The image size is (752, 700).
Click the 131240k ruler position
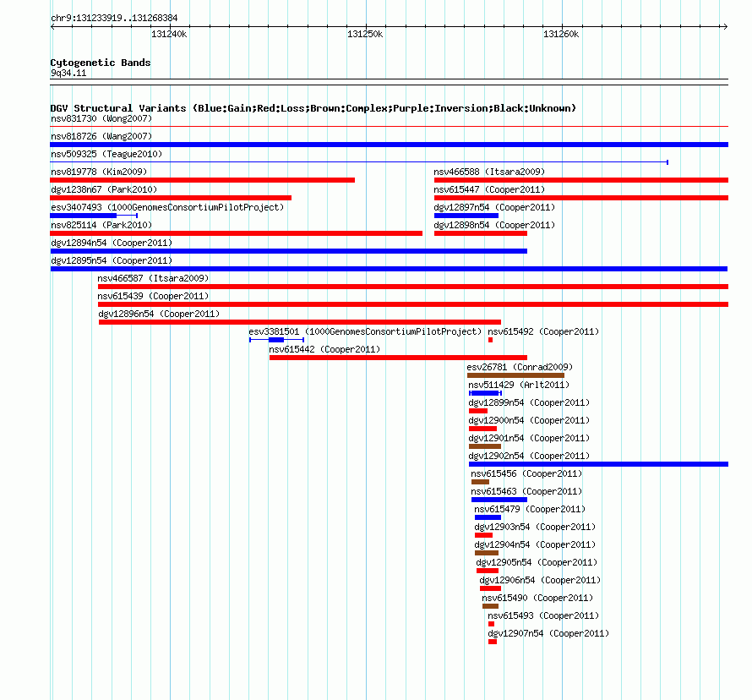pyautogui.click(x=169, y=34)
